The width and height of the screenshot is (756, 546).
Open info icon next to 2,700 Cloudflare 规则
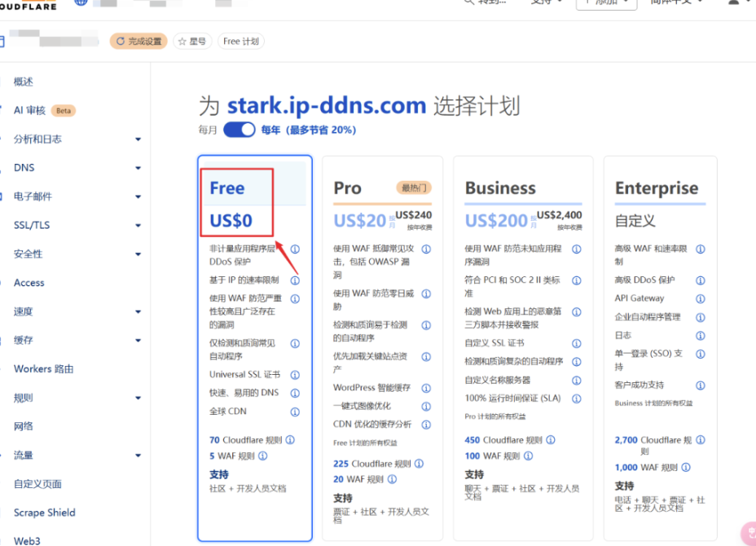[701, 440]
